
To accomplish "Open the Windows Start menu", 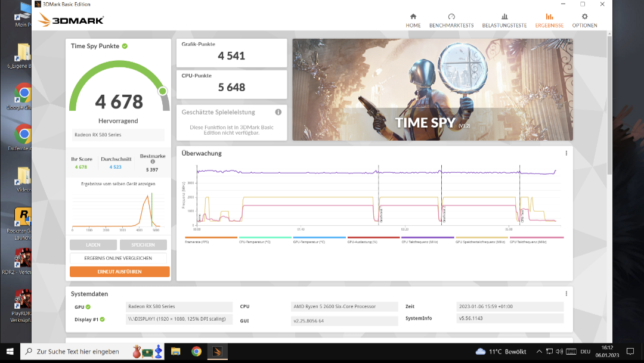I will point(10,352).
